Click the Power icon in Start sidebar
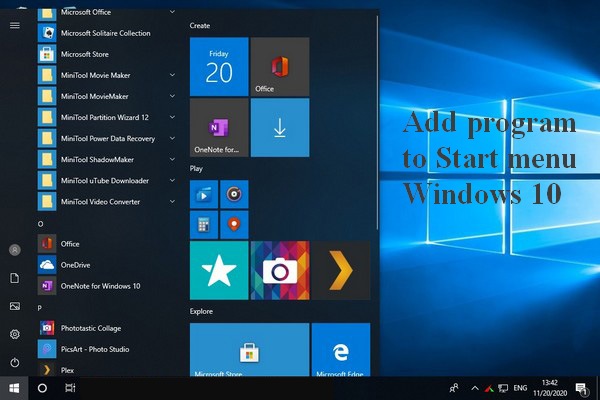600x400 pixels. pos(15,362)
